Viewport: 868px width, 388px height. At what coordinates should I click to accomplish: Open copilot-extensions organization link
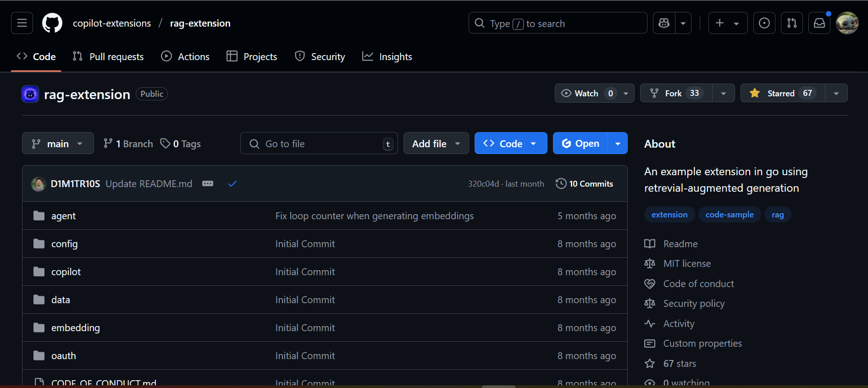pos(112,23)
